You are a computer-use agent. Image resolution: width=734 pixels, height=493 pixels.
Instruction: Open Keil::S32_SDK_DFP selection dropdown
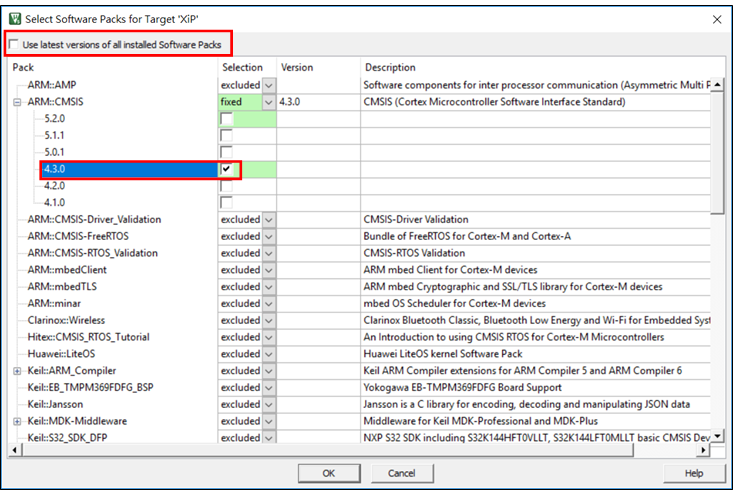click(269, 438)
